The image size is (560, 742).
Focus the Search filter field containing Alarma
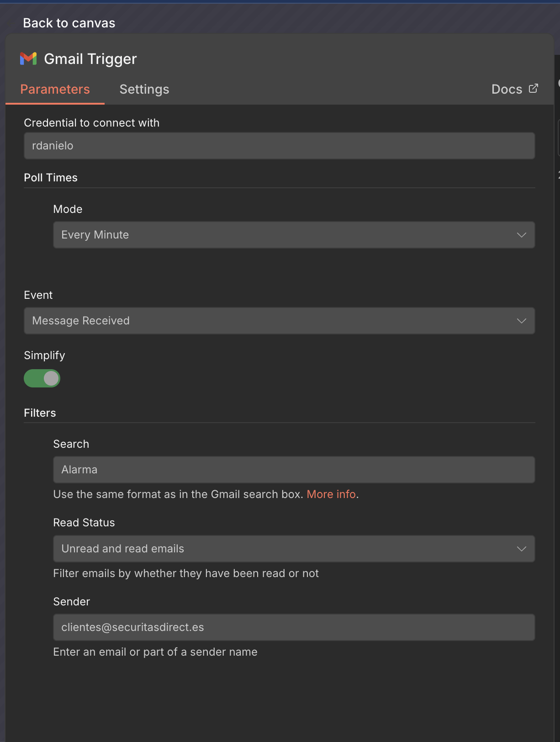tap(294, 470)
